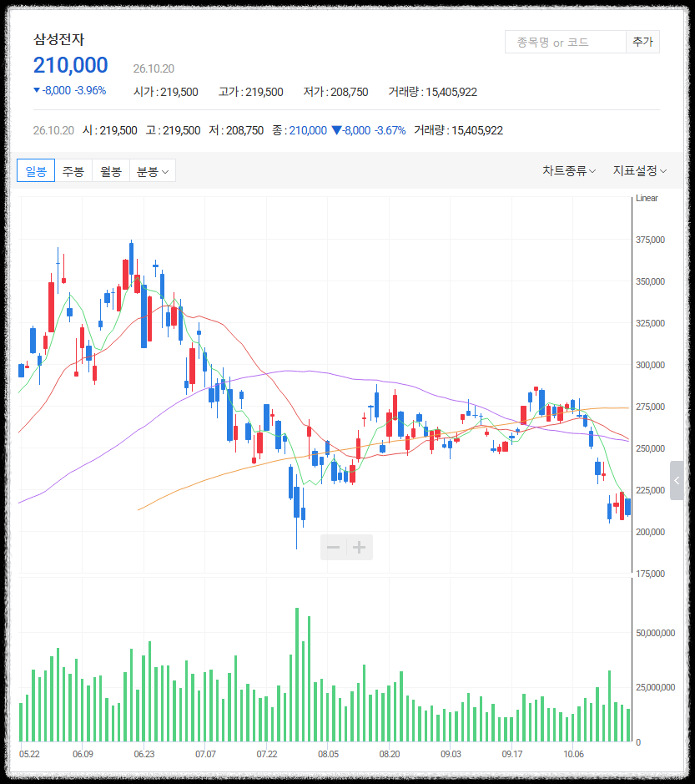
Task: Click the gray 26.10.20 date beside price
Action: coord(154,68)
